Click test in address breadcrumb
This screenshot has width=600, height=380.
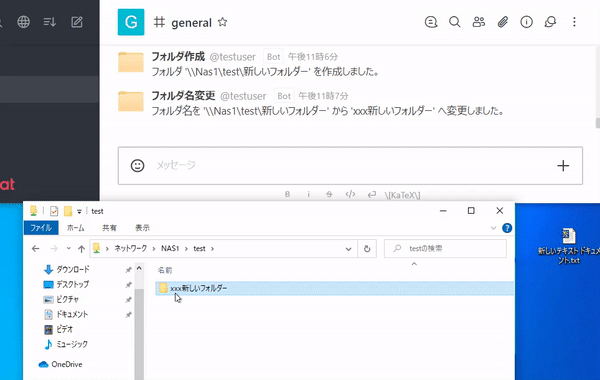[199, 248]
